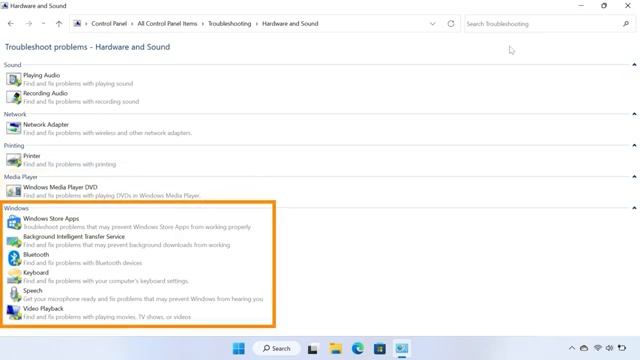The width and height of the screenshot is (640, 360).
Task: Click the Background Intelligent Transfer Service icon
Action: pyautogui.click(x=14, y=241)
